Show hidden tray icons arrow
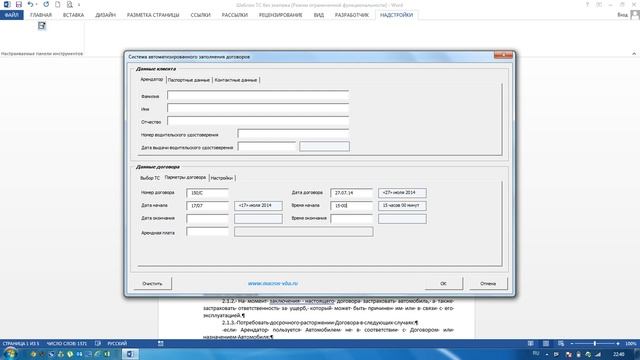Screen dimensions: 640x360 547,354
